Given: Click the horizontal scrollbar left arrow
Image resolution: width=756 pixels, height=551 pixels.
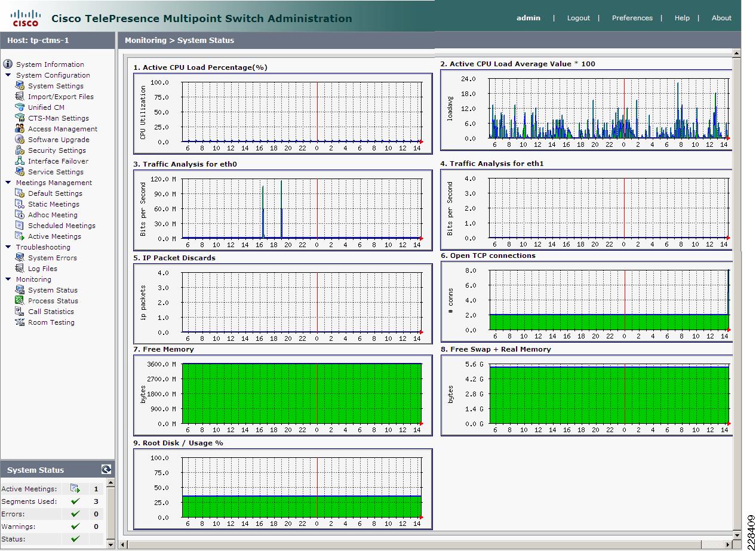Looking at the screenshot, I should 122,545.
